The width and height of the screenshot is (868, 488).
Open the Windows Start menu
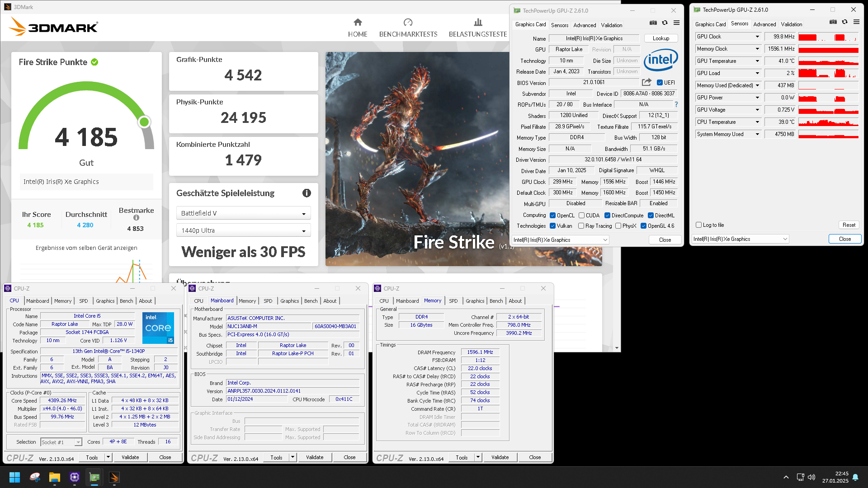14,477
